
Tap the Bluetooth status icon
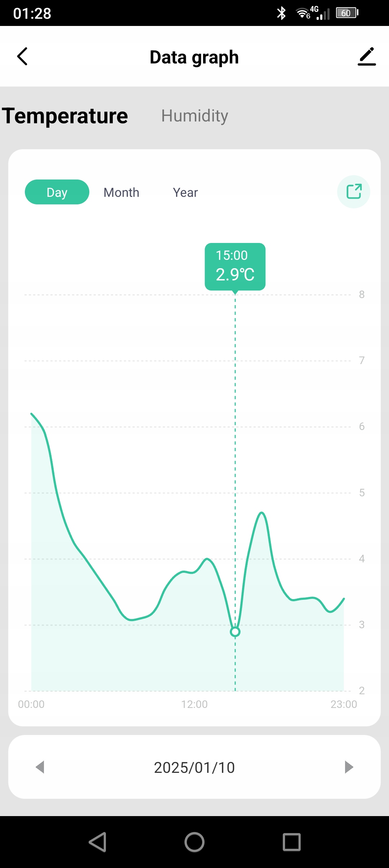(x=281, y=13)
